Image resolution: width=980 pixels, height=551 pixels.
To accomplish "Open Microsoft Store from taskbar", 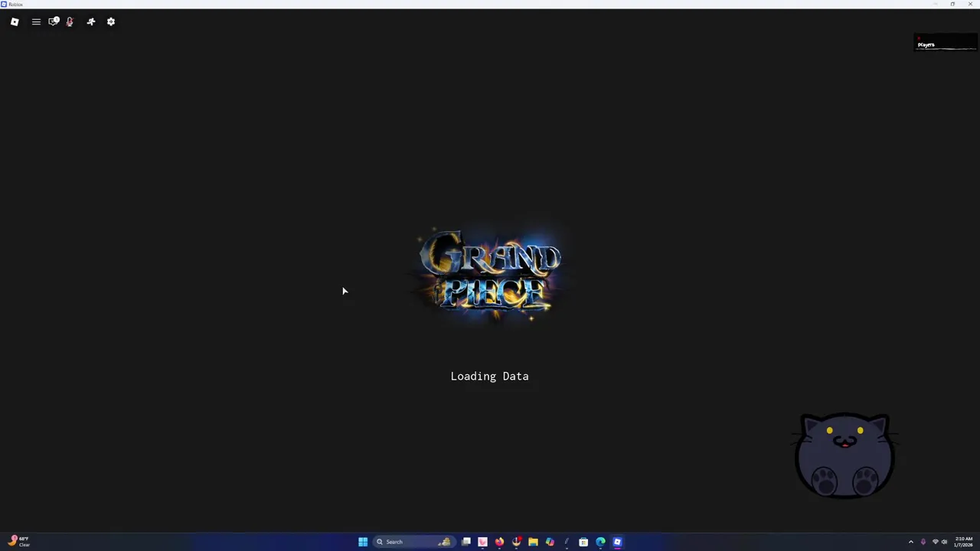I will (583, 542).
